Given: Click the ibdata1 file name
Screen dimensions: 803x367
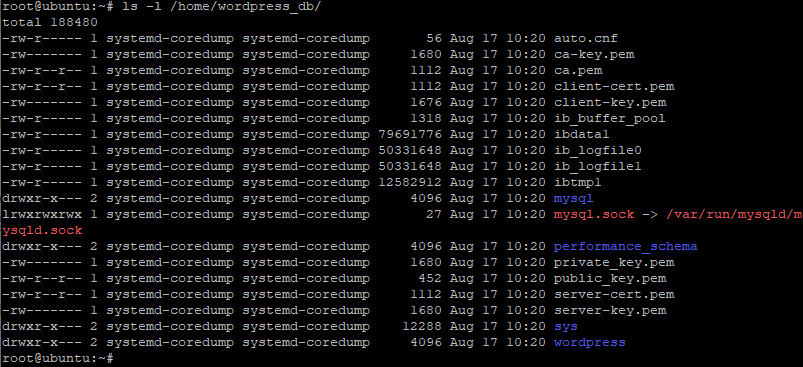Looking at the screenshot, I should click(x=581, y=134).
